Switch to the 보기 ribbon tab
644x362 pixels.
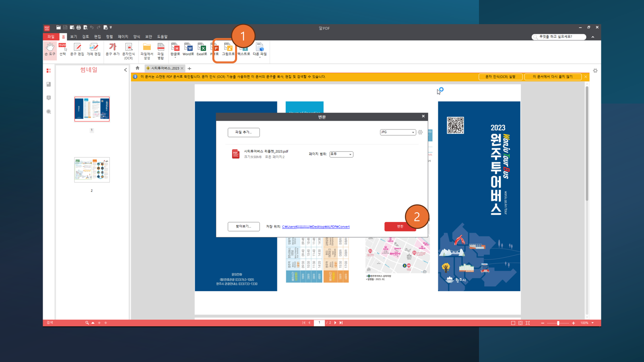[74, 37]
